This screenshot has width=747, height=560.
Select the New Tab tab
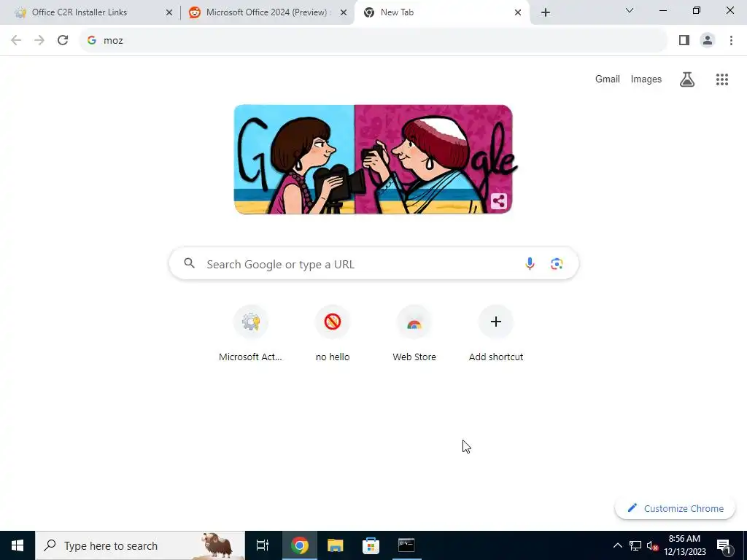(441, 12)
